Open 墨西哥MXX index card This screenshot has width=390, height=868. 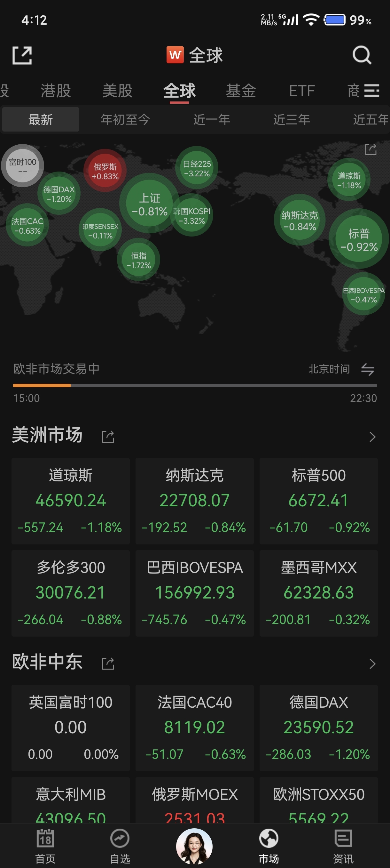coord(319,593)
